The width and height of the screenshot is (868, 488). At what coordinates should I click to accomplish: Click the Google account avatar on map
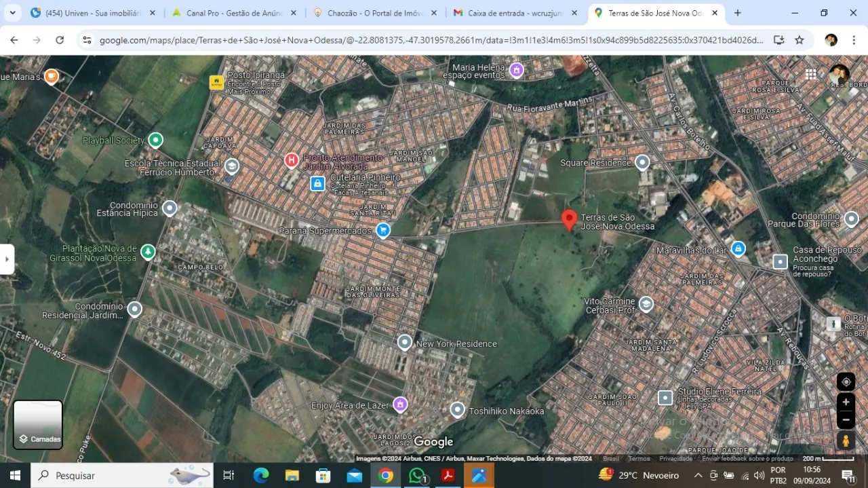840,75
